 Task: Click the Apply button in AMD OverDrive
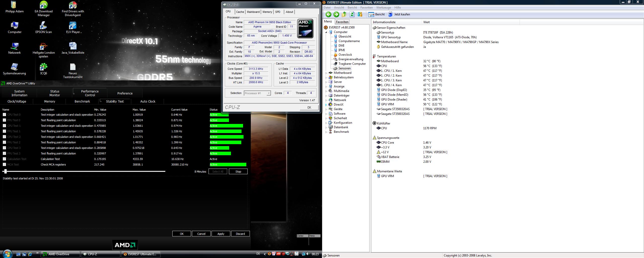click(x=221, y=234)
